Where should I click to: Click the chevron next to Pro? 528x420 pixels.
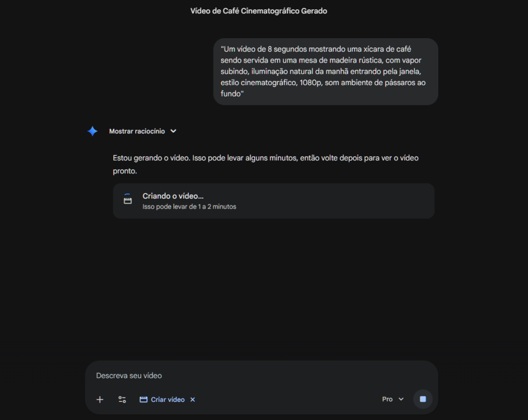401,399
